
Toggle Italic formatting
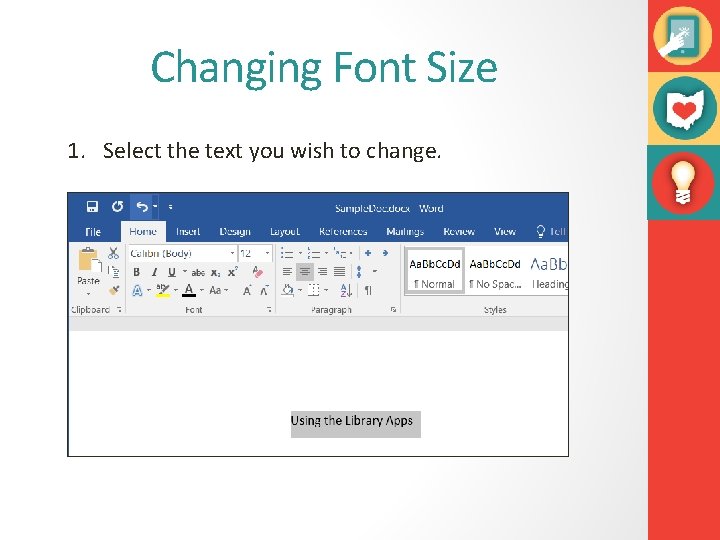(154, 272)
